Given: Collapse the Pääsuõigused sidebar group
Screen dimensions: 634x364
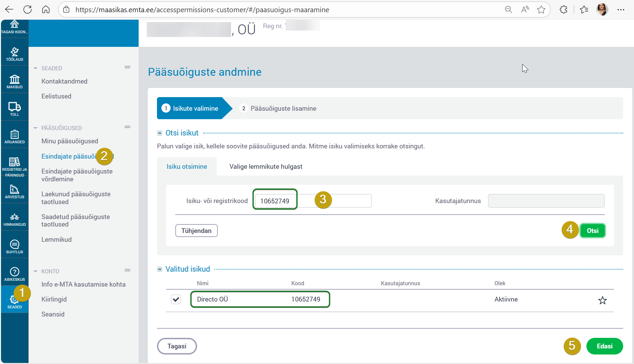Looking at the screenshot, I should tap(35, 128).
